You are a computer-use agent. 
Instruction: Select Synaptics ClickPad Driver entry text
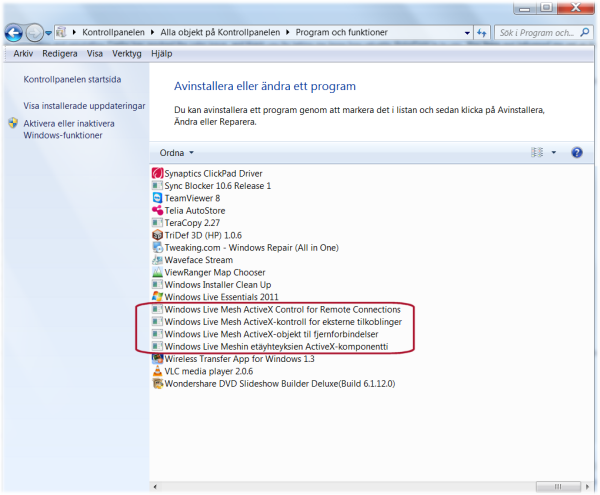(x=213, y=173)
